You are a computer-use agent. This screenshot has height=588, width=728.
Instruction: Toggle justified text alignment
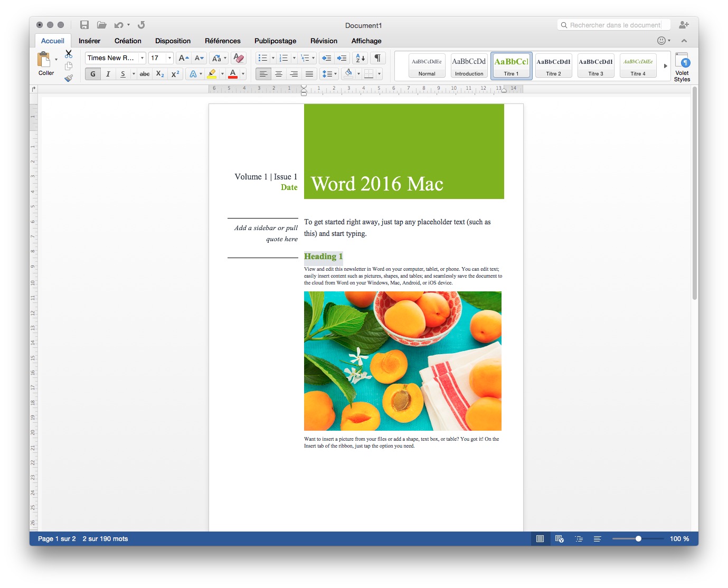(309, 74)
